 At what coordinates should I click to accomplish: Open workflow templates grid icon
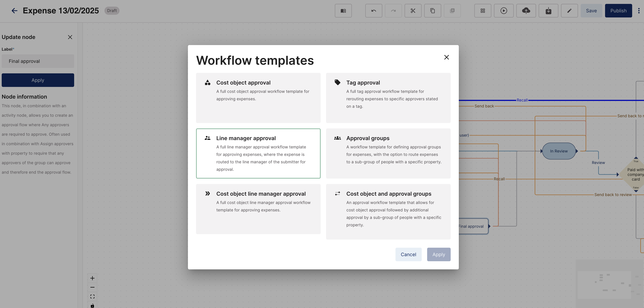(x=482, y=11)
